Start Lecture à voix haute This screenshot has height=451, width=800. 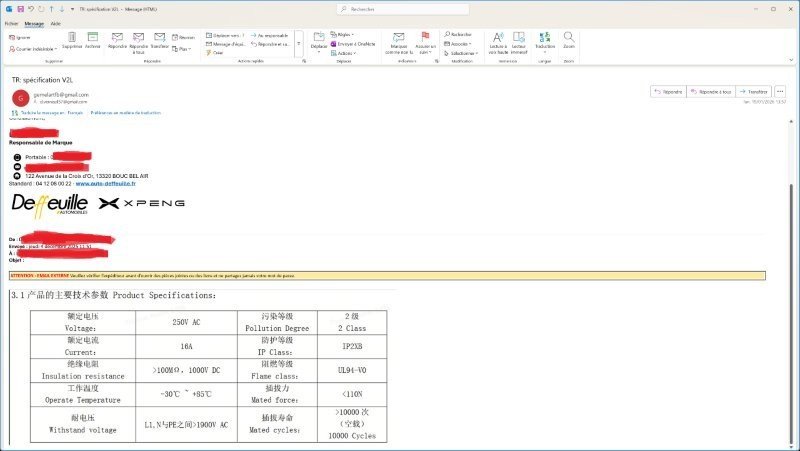[x=498, y=41]
